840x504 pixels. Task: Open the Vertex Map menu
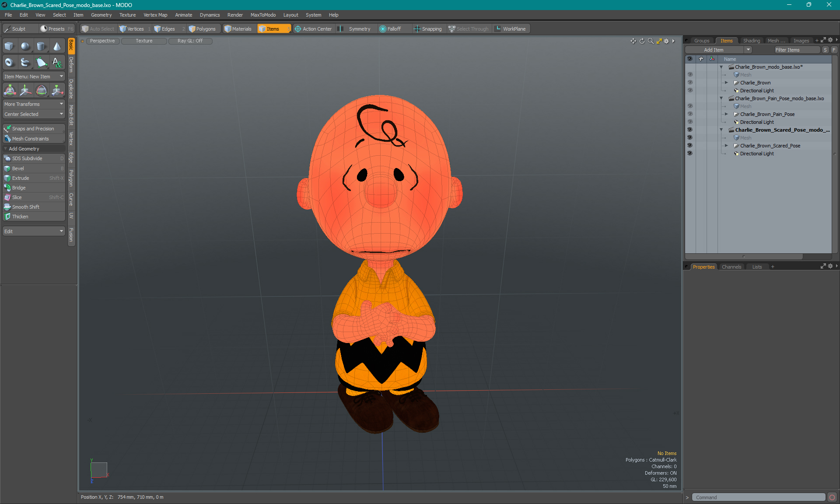point(155,15)
